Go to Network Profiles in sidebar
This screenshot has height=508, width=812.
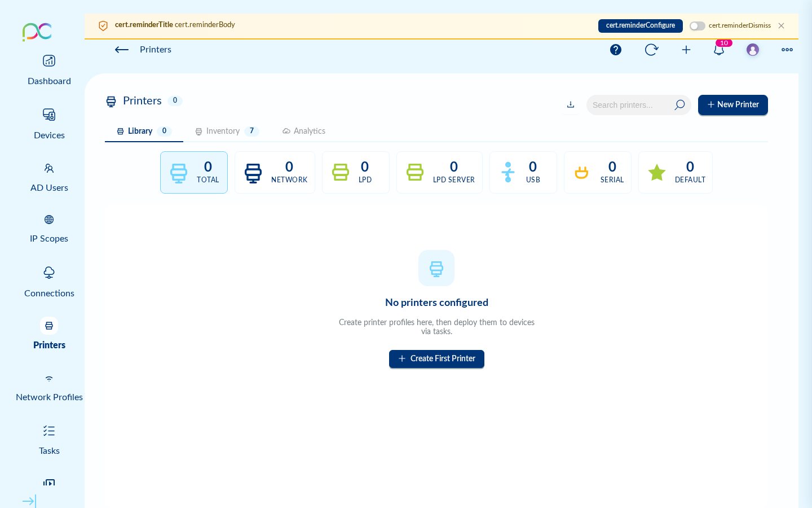49,387
